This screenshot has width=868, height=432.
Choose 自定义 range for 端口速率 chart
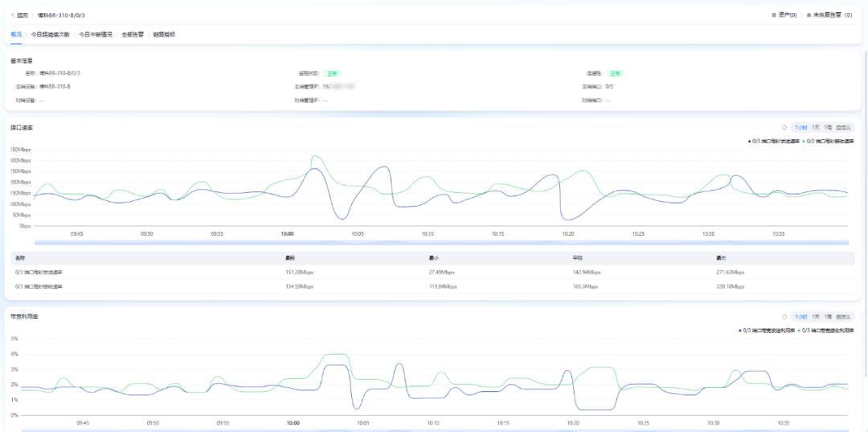(843, 127)
